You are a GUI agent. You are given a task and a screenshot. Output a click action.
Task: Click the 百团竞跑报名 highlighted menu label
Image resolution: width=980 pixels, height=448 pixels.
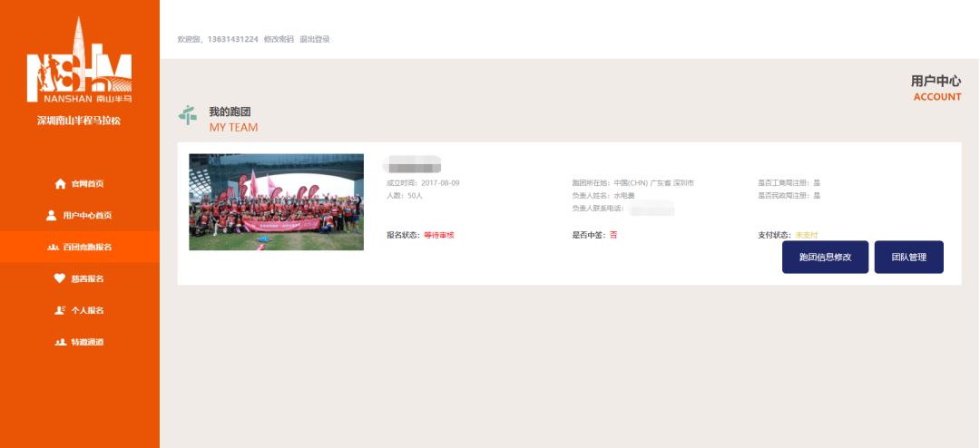pyautogui.click(x=87, y=247)
